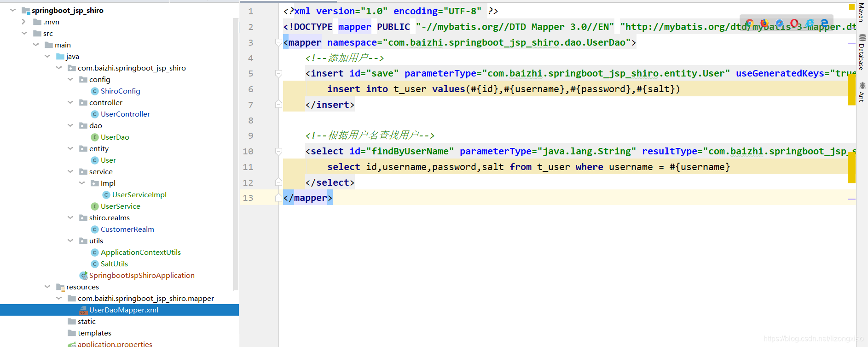Expand the .mvn folder
The height and width of the screenshot is (347, 868).
(24, 22)
